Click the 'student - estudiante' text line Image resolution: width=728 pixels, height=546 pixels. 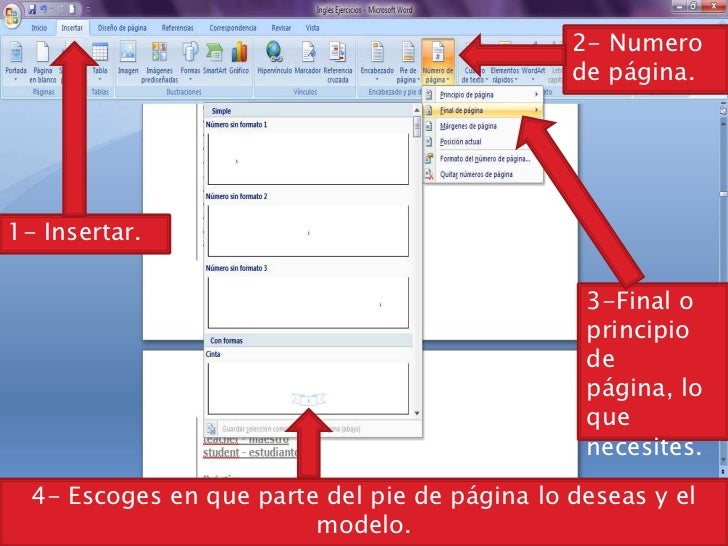click(250, 452)
